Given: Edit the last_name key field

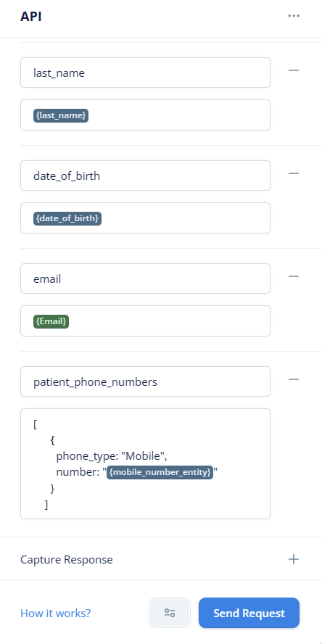Looking at the screenshot, I should pyautogui.click(x=145, y=73).
